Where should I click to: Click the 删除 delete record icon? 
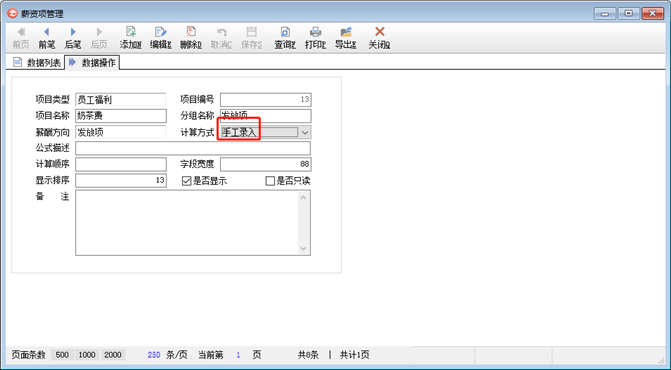point(191,32)
